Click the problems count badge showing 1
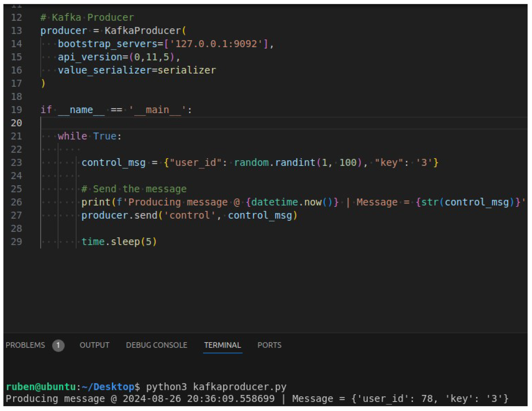The width and height of the screenshot is (532, 411). 58,345
